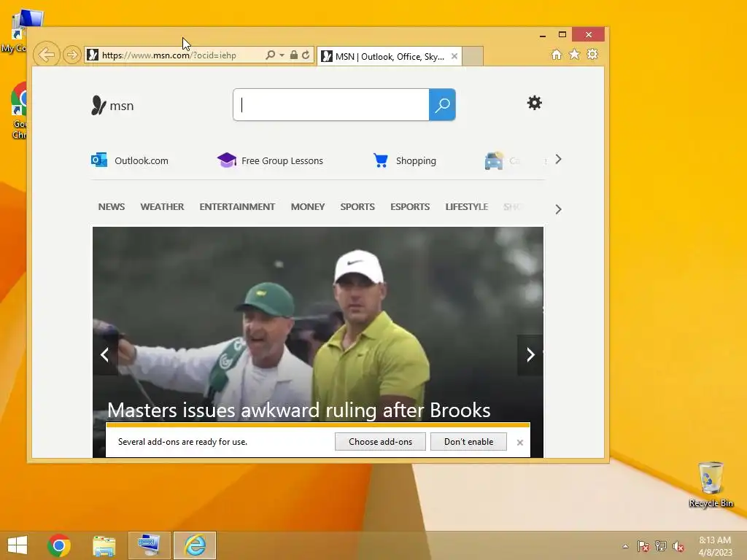Click the Action Center flag icon
This screenshot has height=560, width=747.
643,546
